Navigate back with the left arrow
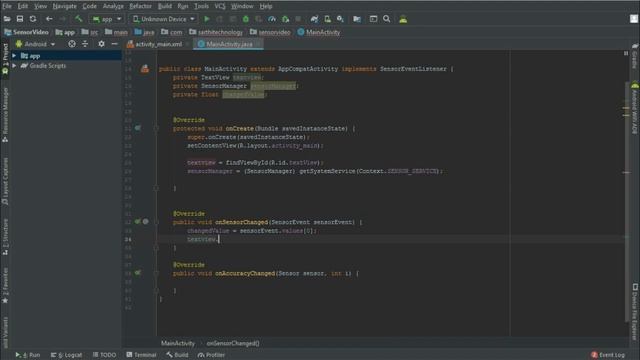640x360 pixels. tap(49, 19)
